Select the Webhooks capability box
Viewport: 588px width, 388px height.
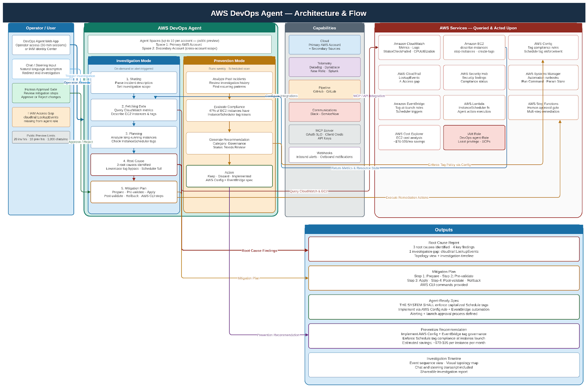click(x=324, y=155)
